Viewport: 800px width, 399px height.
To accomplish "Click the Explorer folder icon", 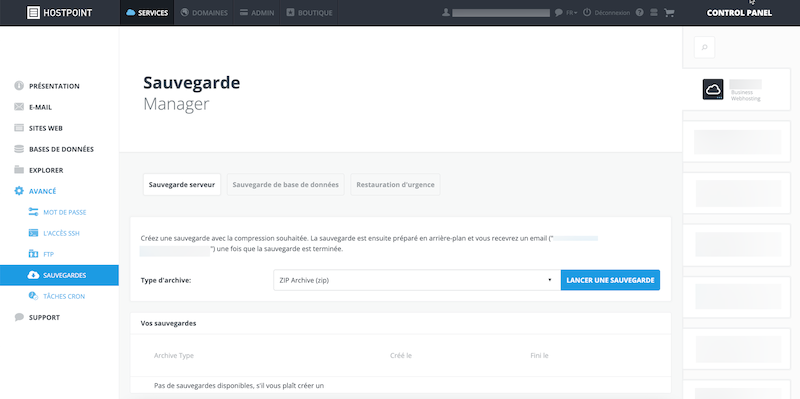I will coord(19,169).
